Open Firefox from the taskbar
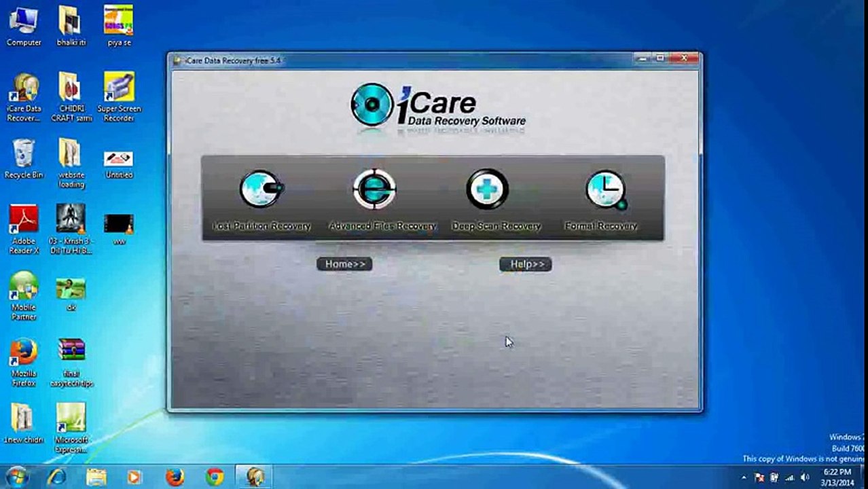Image resolution: width=868 pixels, height=489 pixels. click(x=175, y=477)
